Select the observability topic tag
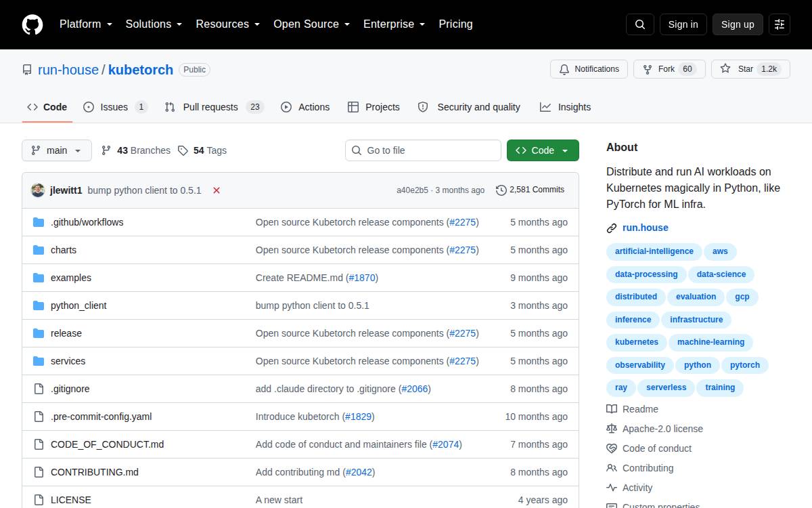Screen dimensions: 812x508 pos(640,365)
